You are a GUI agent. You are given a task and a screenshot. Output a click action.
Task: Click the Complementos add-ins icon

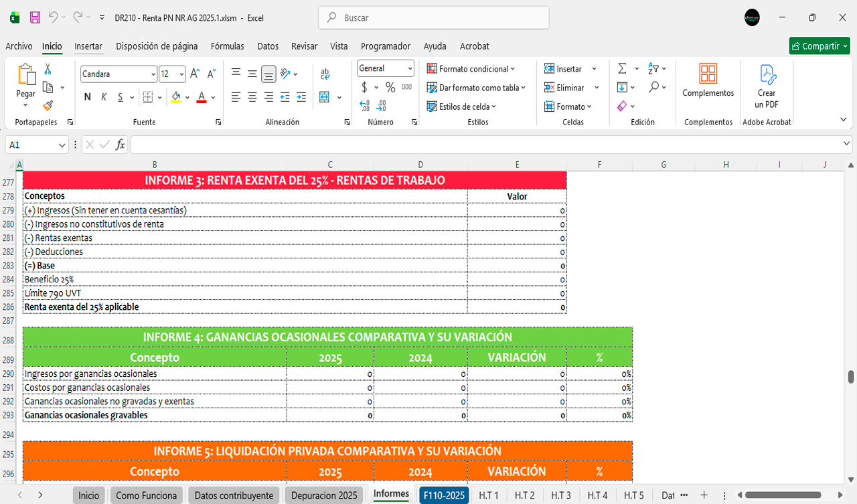[708, 80]
